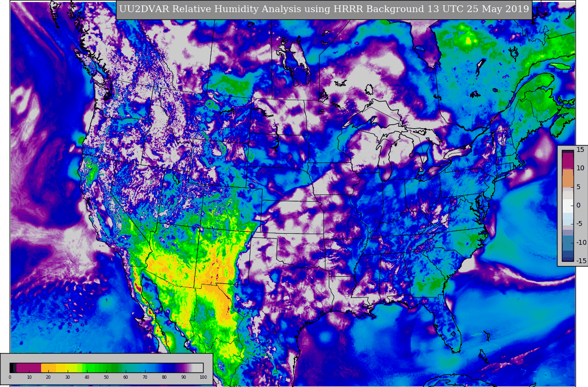Click the '70' tick label on the humidity colorbar
Image resolution: width=588 pixels, height=387 pixels.
(145, 377)
